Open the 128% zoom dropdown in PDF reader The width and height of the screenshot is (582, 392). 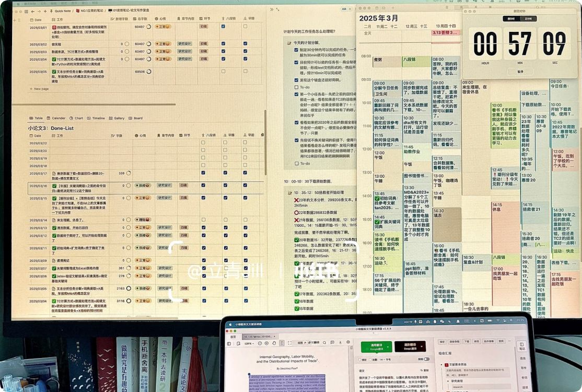(x=249, y=343)
